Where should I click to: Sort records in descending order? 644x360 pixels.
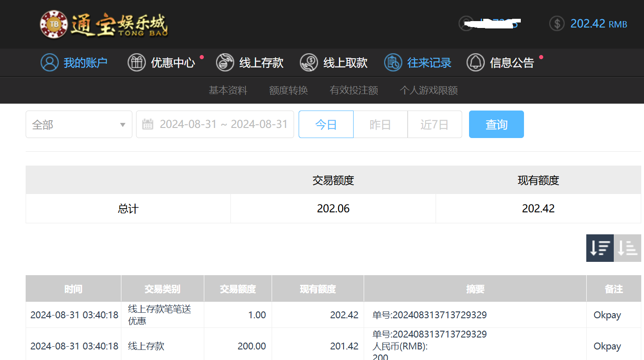[600, 248]
